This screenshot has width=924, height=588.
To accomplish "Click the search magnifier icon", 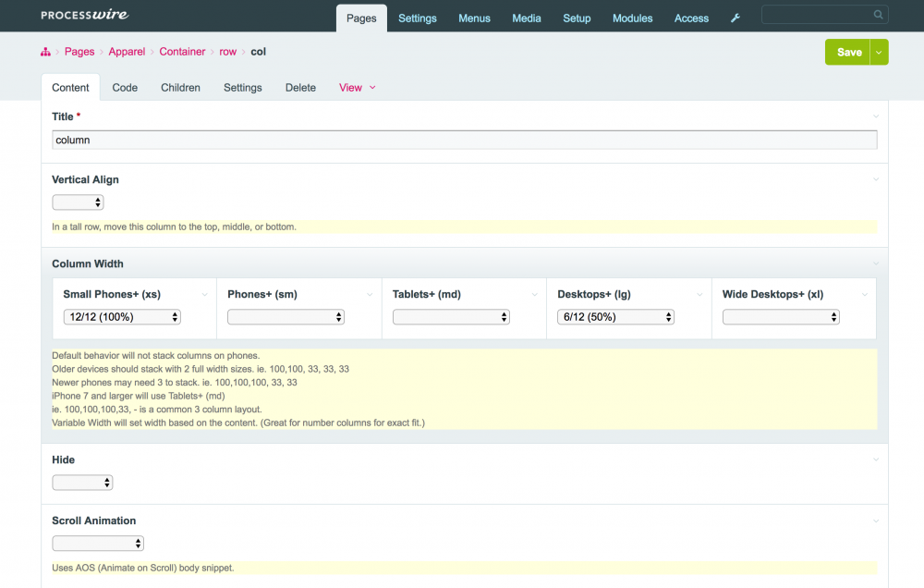I will [878, 15].
